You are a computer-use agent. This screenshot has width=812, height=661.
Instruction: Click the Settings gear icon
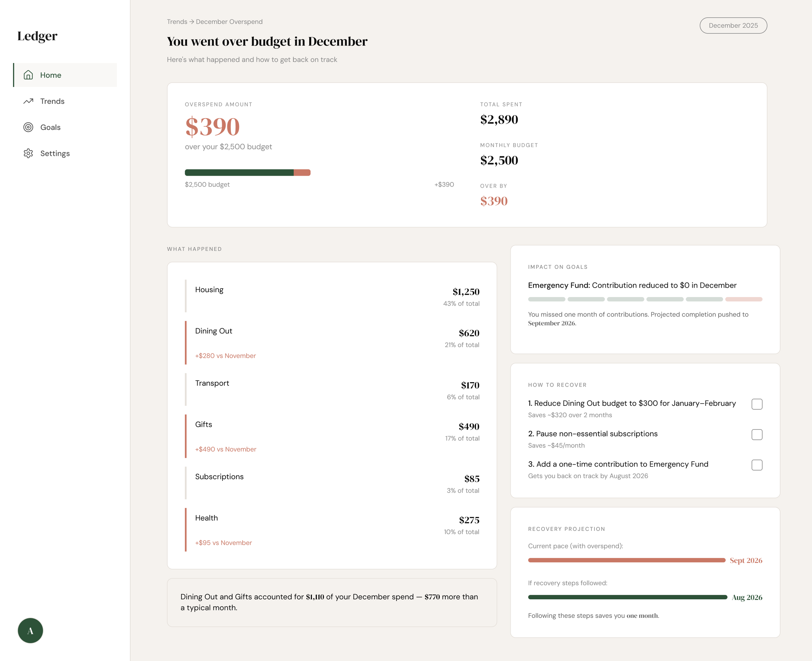point(28,154)
